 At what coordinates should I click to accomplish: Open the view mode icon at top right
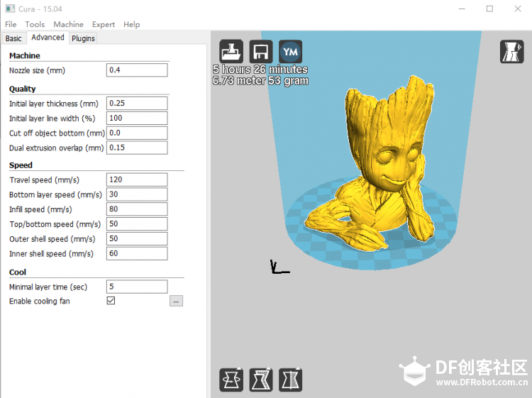point(511,52)
